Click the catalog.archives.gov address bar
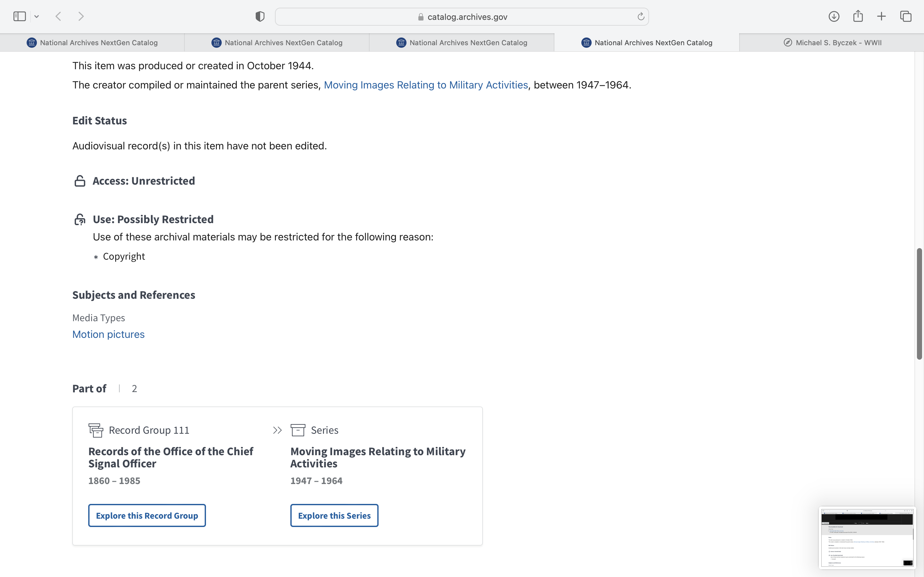The height and width of the screenshot is (577, 924). pos(462,17)
